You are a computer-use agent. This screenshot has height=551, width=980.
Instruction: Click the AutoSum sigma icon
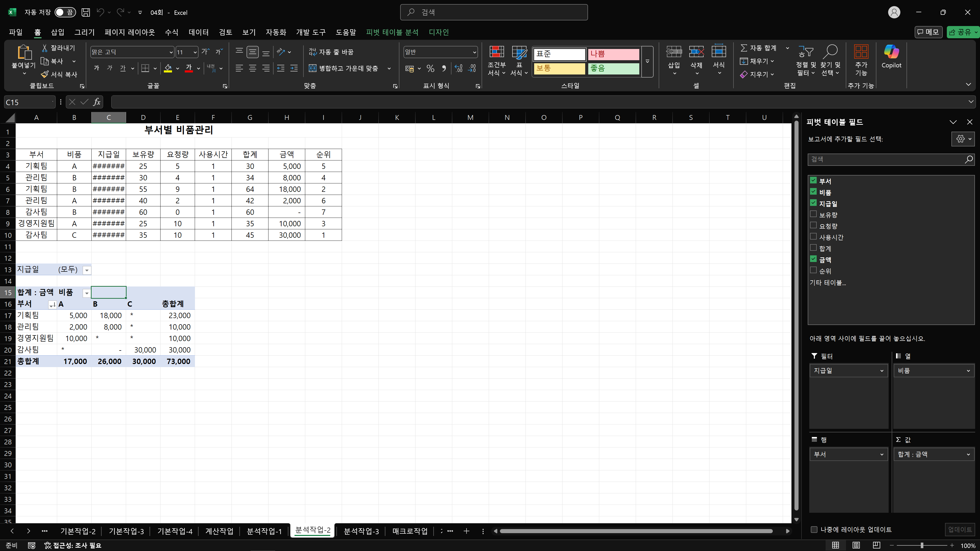click(744, 48)
